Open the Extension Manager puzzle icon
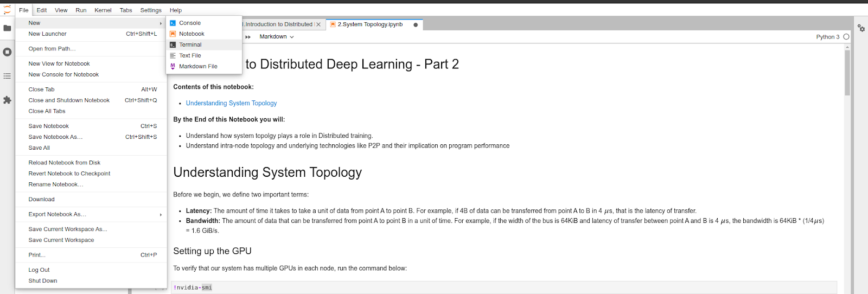Image resolution: width=868 pixels, height=294 pixels. pos(7,100)
